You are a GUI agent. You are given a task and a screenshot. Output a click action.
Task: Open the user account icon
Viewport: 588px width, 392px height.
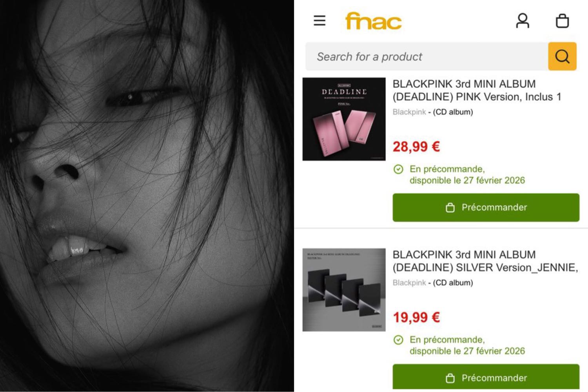[523, 21]
